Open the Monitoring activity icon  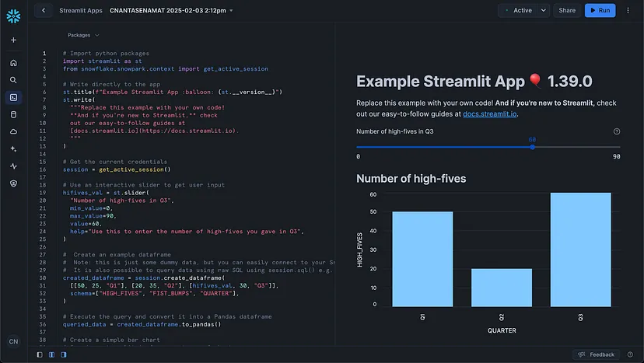pyautogui.click(x=13, y=166)
